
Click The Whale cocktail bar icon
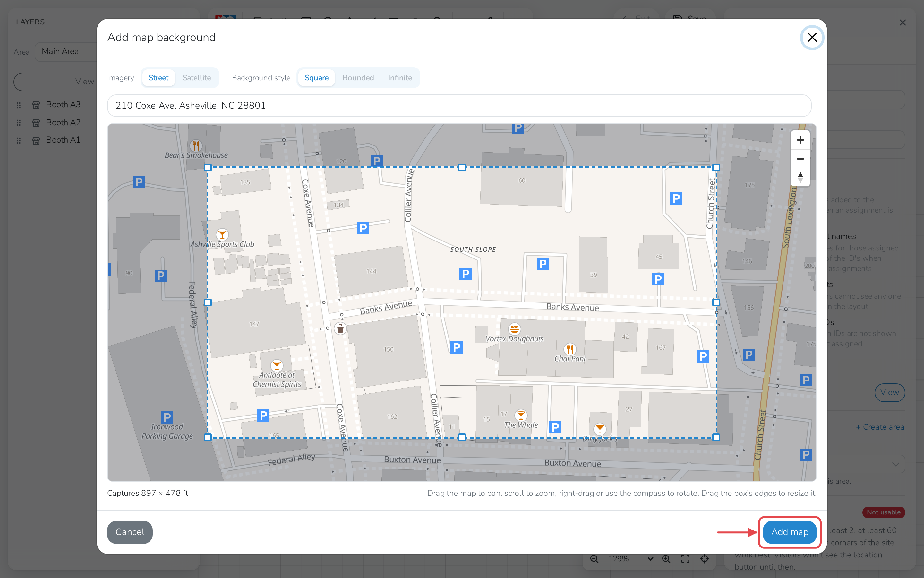(x=521, y=415)
